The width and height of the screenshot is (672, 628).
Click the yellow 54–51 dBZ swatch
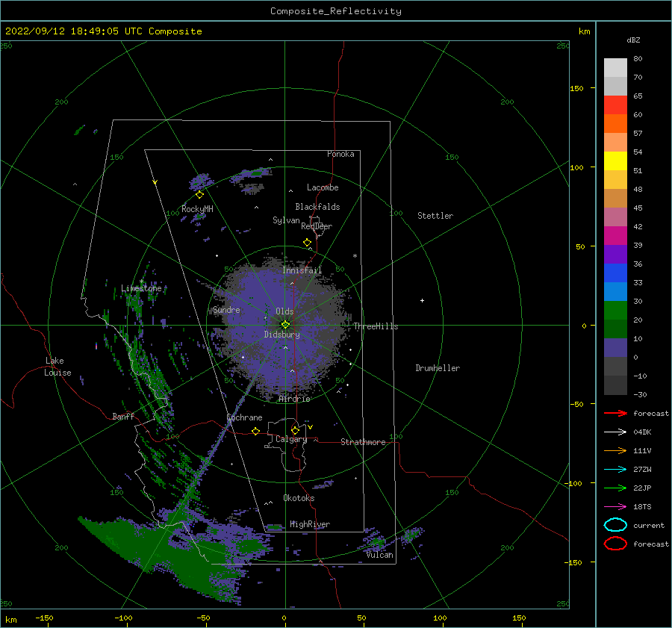(x=615, y=161)
